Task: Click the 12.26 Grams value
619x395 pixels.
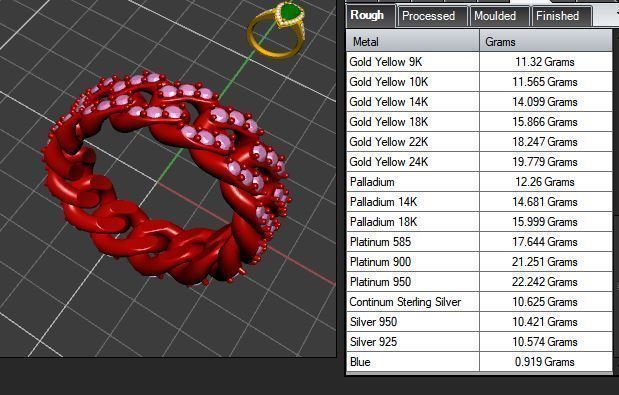Action: tap(545, 182)
